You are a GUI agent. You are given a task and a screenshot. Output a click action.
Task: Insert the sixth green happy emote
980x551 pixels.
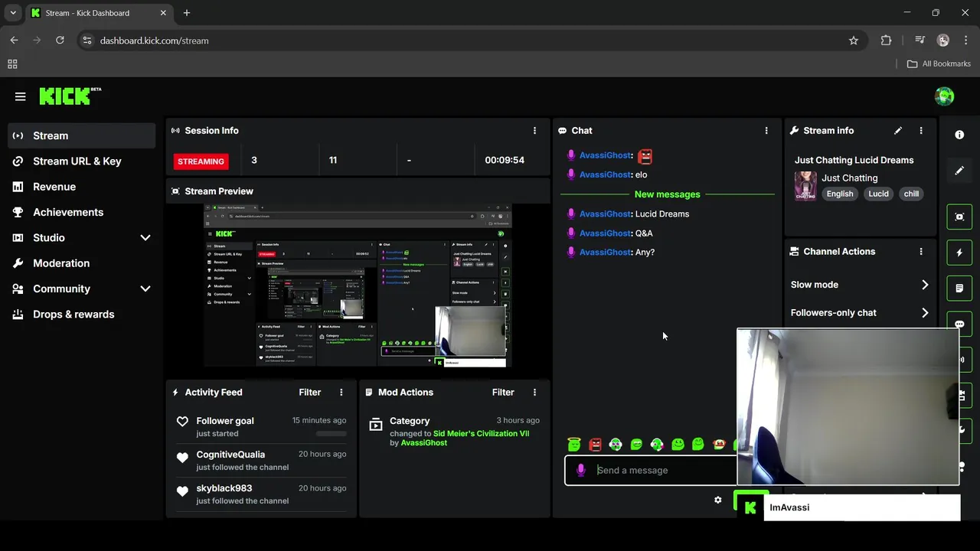[x=678, y=445]
